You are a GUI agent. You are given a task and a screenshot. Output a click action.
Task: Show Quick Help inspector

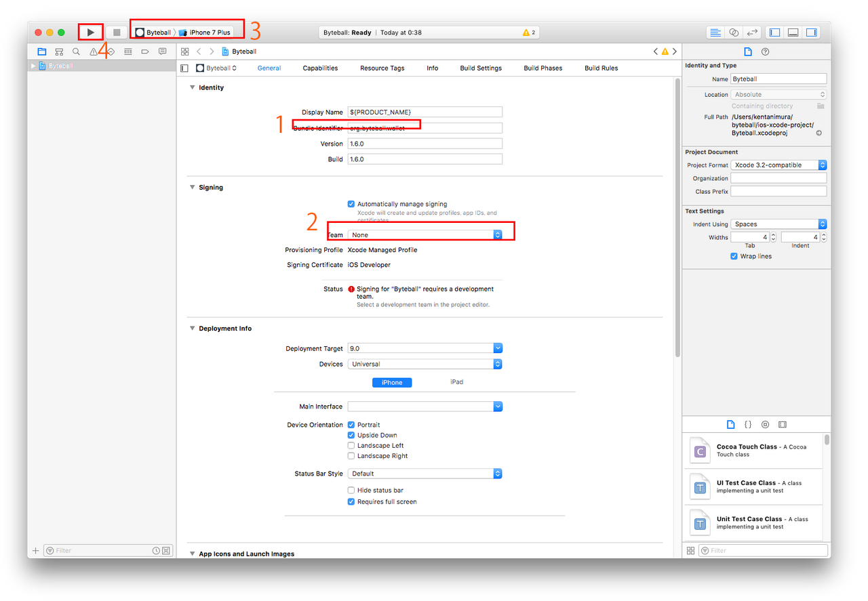[x=766, y=51]
